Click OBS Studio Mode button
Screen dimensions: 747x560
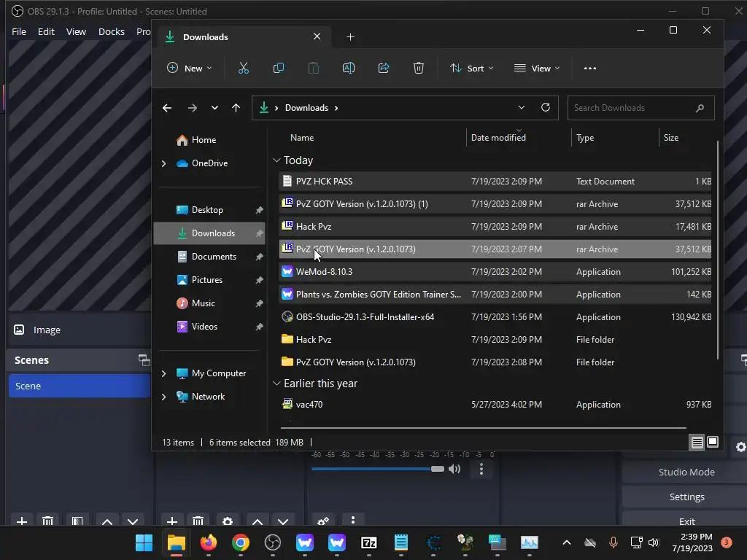click(686, 472)
